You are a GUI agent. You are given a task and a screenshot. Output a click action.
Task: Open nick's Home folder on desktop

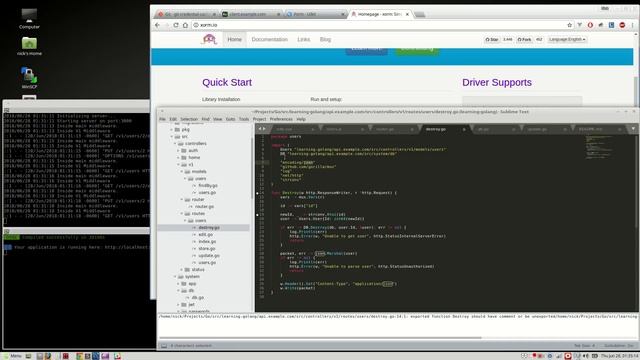point(29,46)
